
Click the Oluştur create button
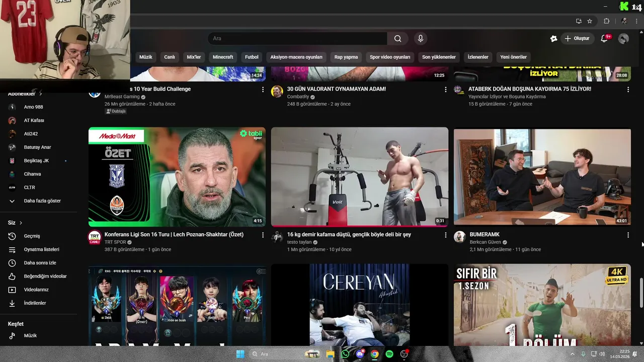[x=577, y=39]
